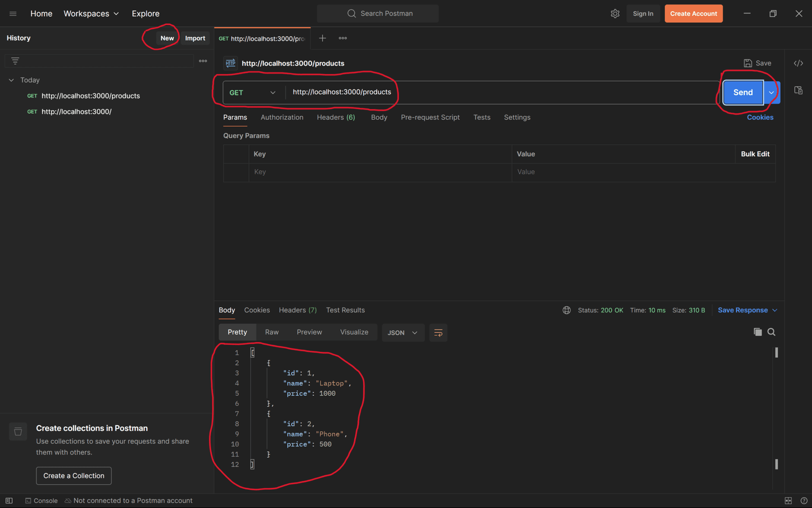Click Create a Collection button
The height and width of the screenshot is (508, 812).
point(74,476)
